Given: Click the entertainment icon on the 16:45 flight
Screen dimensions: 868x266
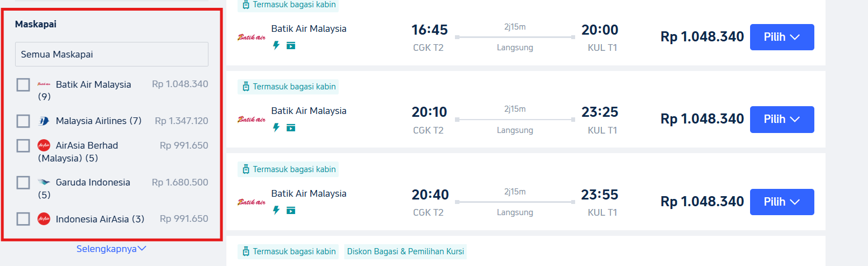Looking at the screenshot, I should (x=291, y=45).
